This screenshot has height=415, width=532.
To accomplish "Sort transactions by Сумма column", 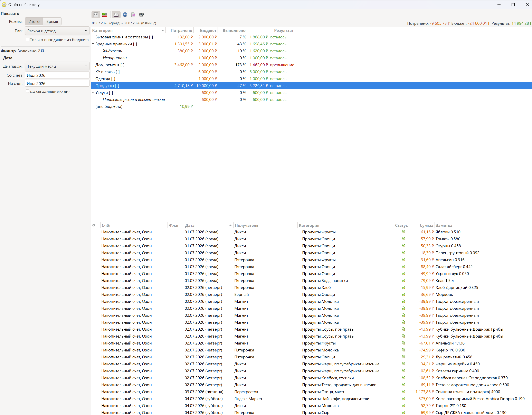I will pos(424,225).
